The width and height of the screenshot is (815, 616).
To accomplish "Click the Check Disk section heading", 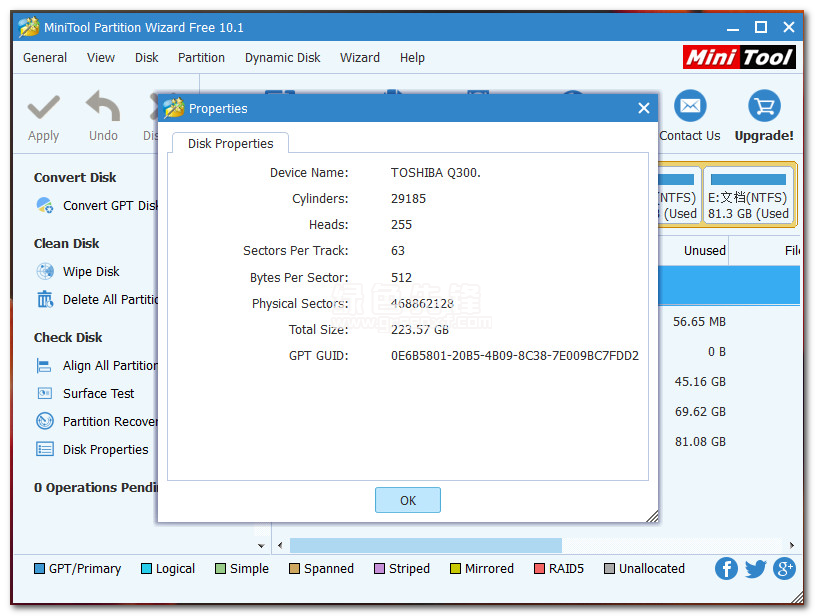I will pyautogui.click(x=68, y=338).
